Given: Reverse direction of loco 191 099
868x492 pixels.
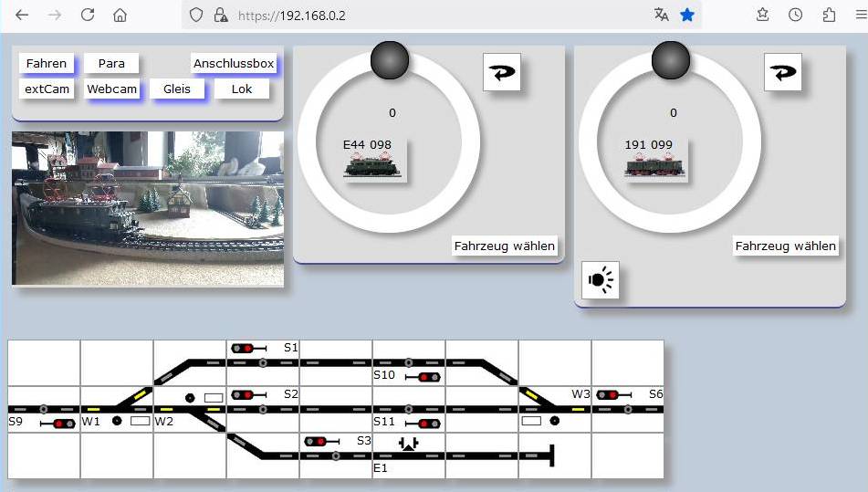Looking at the screenshot, I should point(782,72).
